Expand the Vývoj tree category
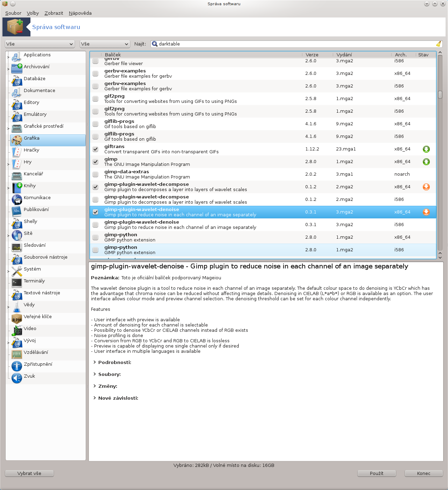 coord(8,343)
